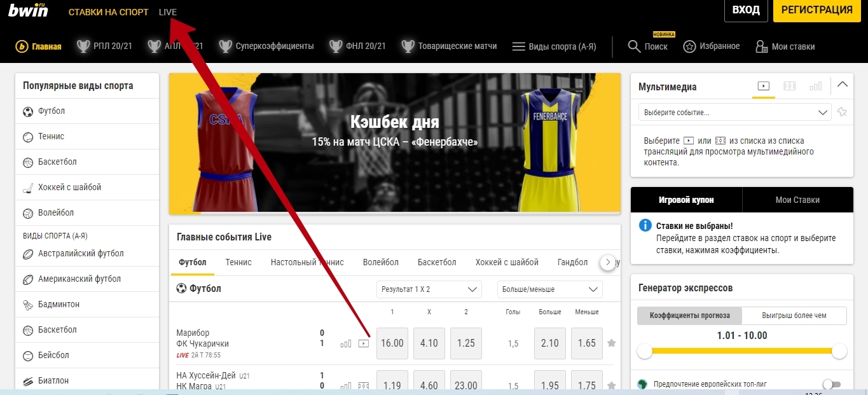Select Коэффициенты прогноза option
Viewport: 868px width, 395px height.
tap(690, 315)
